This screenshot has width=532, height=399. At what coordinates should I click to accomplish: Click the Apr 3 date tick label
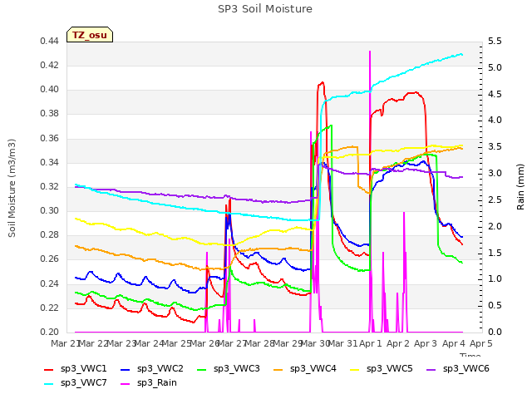coord(426,343)
